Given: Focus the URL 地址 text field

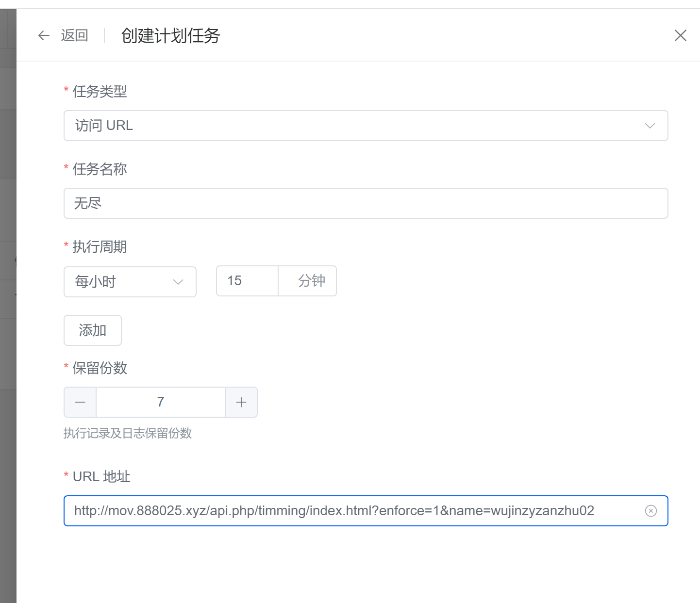Looking at the screenshot, I should (354, 511).
